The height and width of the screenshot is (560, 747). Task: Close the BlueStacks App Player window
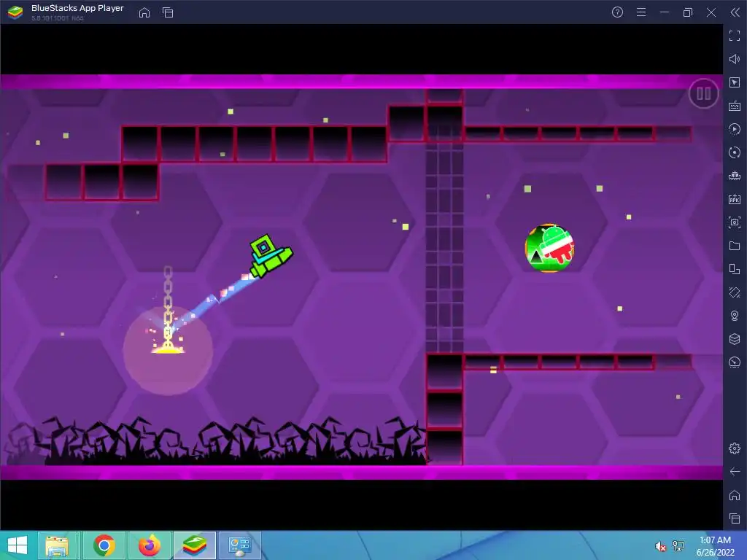point(711,12)
